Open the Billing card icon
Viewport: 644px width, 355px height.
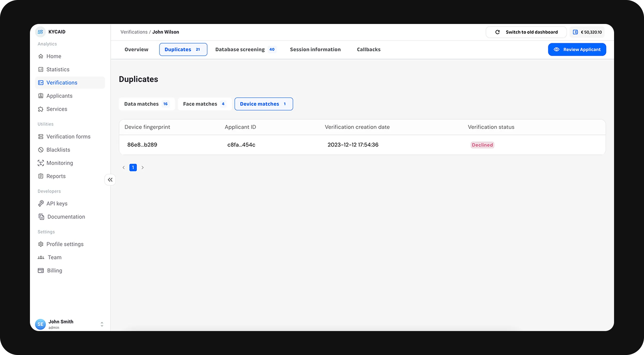41,271
